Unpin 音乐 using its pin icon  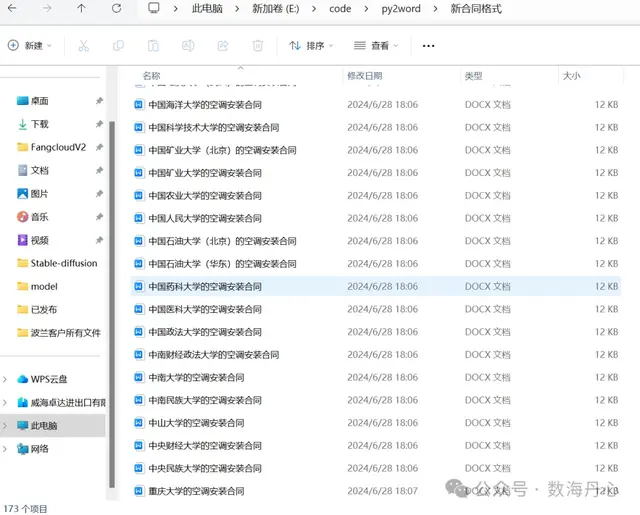[99, 217]
